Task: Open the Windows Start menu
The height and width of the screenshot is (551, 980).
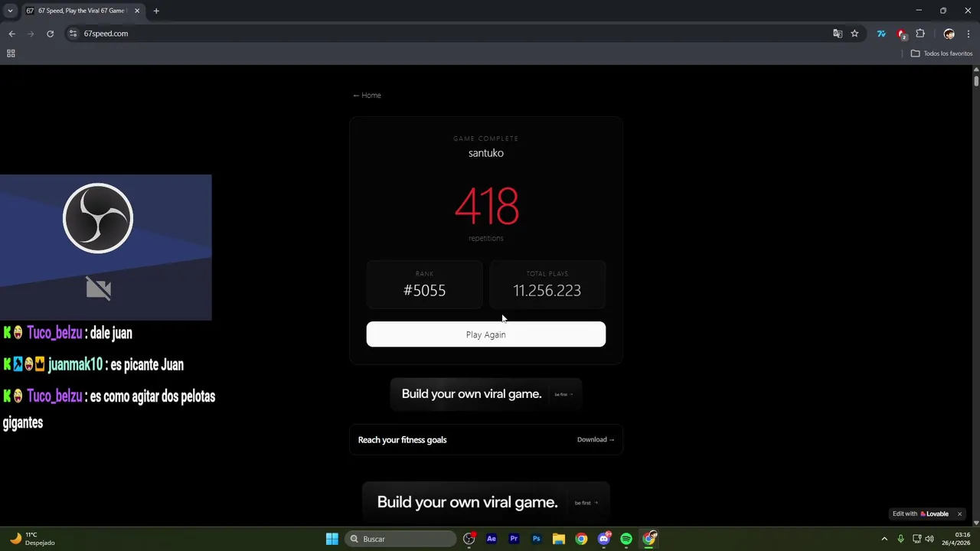Action: point(332,539)
